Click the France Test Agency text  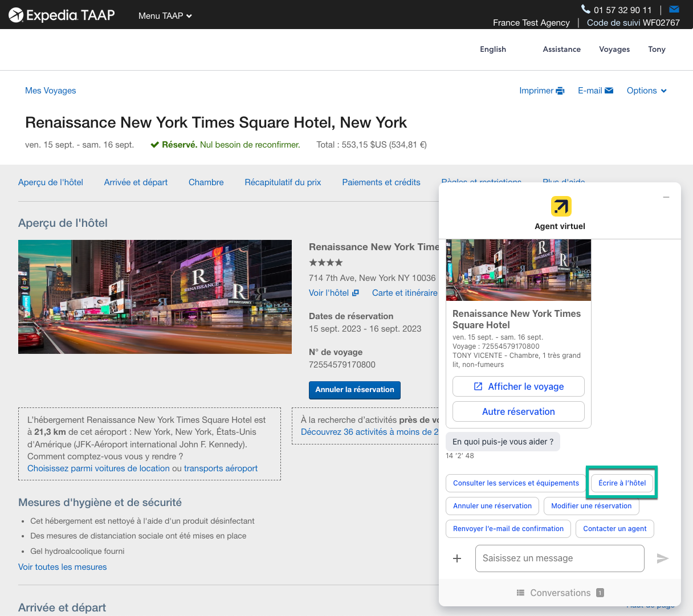click(531, 23)
